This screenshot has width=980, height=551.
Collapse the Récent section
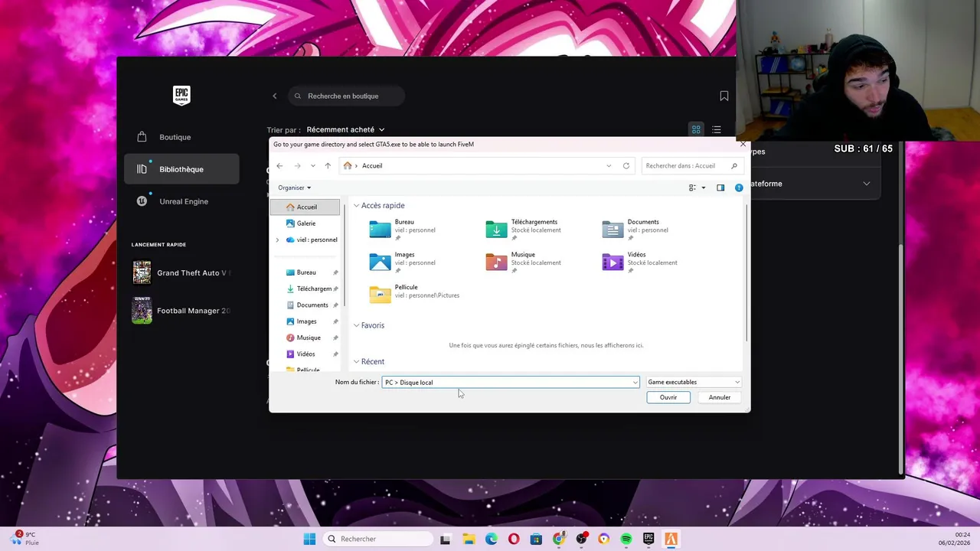(356, 361)
